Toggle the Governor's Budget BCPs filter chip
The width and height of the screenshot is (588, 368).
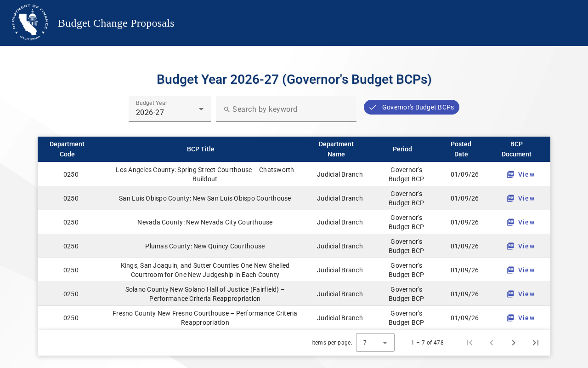(412, 107)
